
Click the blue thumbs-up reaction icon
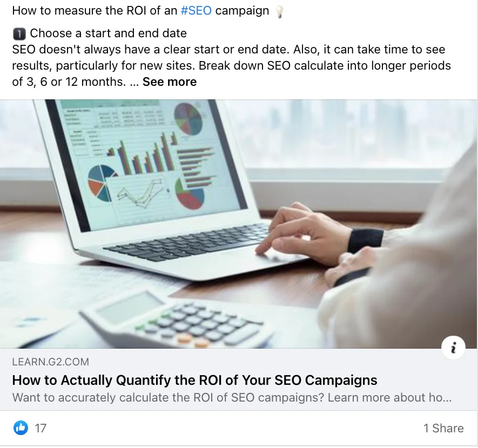21,428
